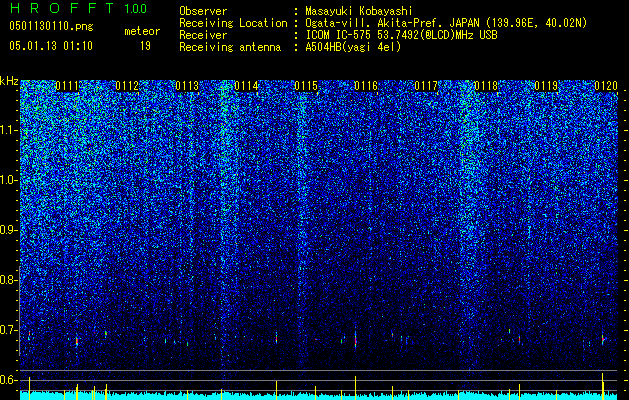Image resolution: width=629 pixels, height=400 pixels.
Task: Select the 0114 time marker label
Action: pyautogui.click(x=246, y=86)
